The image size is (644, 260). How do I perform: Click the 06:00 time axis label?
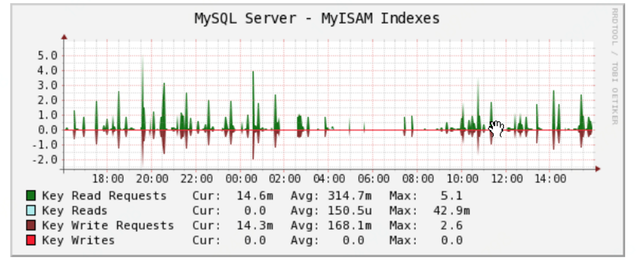pos(374,179)
